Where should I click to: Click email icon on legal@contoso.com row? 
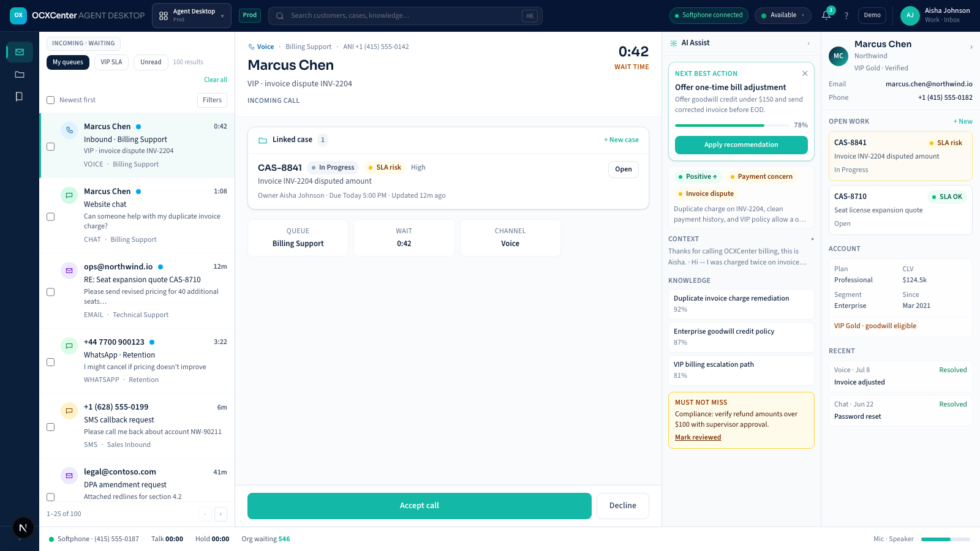(x=69, y=476)
